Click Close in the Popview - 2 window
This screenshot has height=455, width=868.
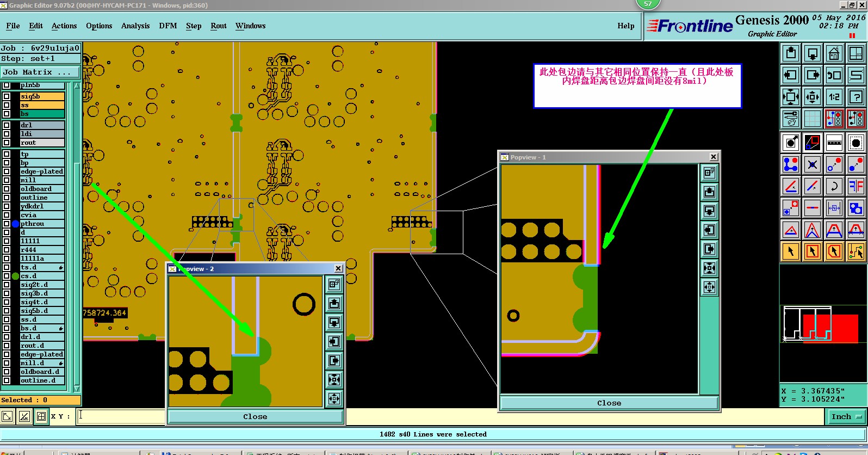pyautogui.click(x=255, y=417)
